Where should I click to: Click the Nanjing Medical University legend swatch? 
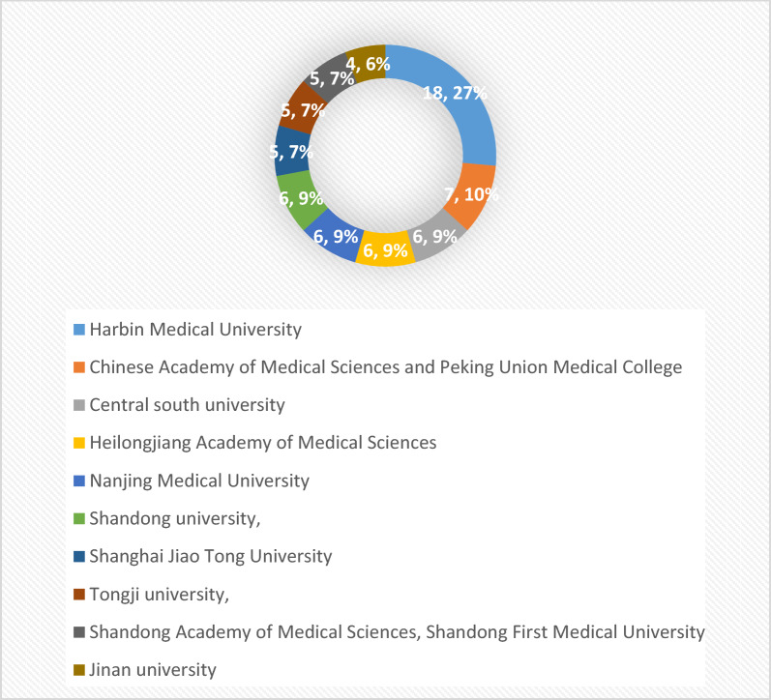[79, 481]
